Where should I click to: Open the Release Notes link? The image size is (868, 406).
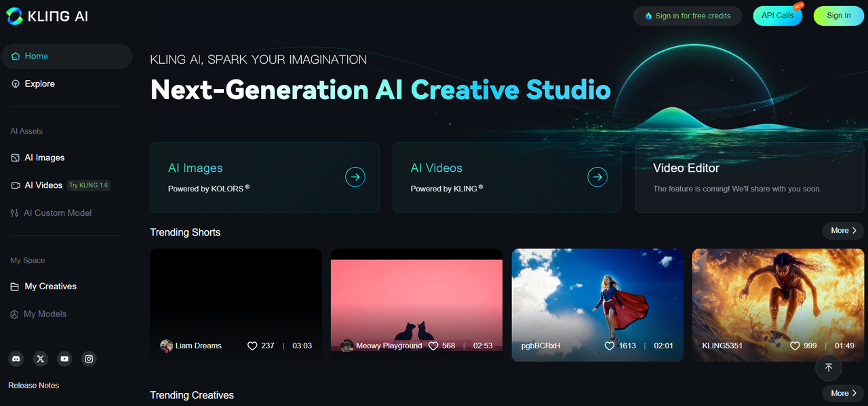(33, 385)
